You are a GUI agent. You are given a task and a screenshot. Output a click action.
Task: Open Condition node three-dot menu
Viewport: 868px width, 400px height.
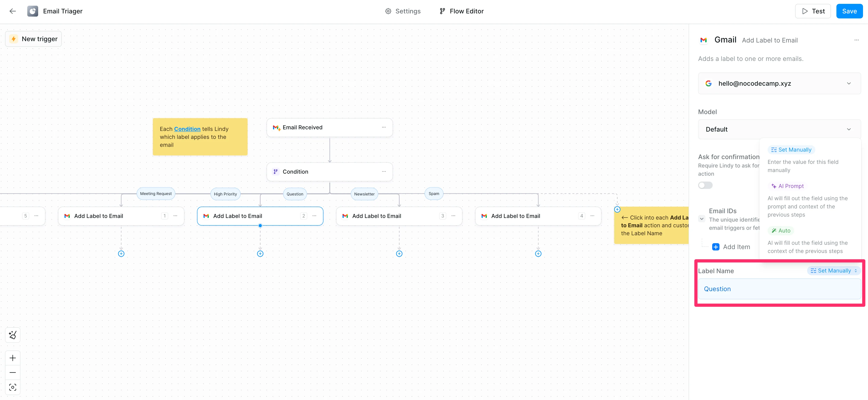383,171
